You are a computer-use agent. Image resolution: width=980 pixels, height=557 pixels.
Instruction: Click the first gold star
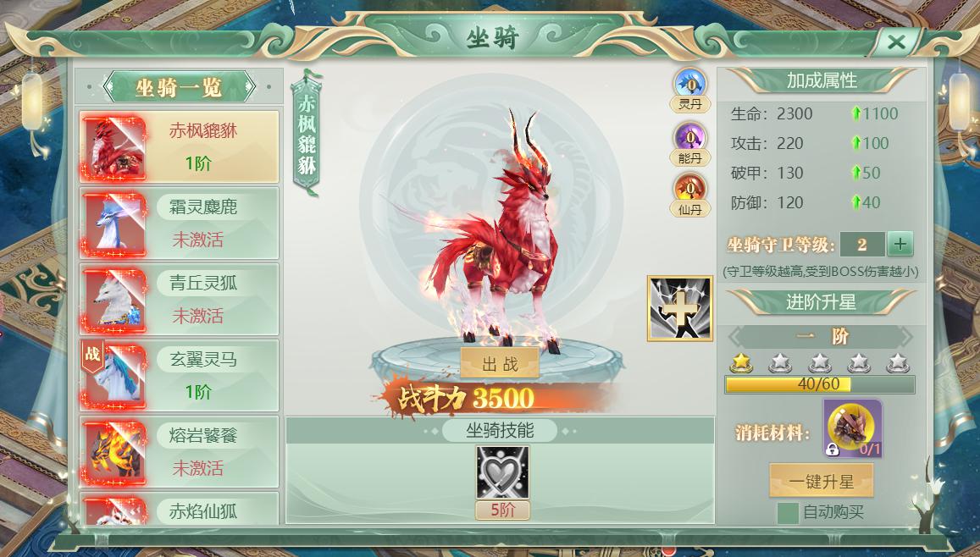[741, 362]
